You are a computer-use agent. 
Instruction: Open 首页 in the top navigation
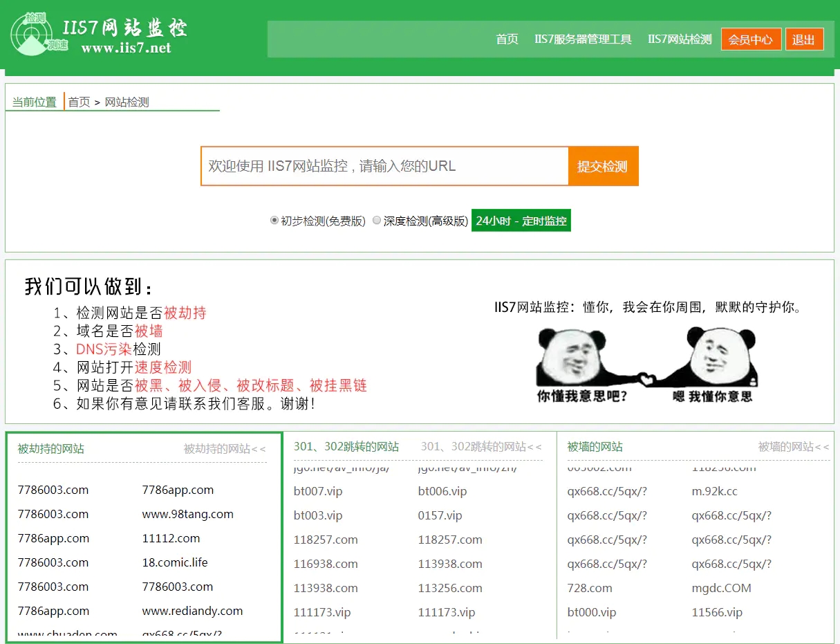click(x=507, y=39)
